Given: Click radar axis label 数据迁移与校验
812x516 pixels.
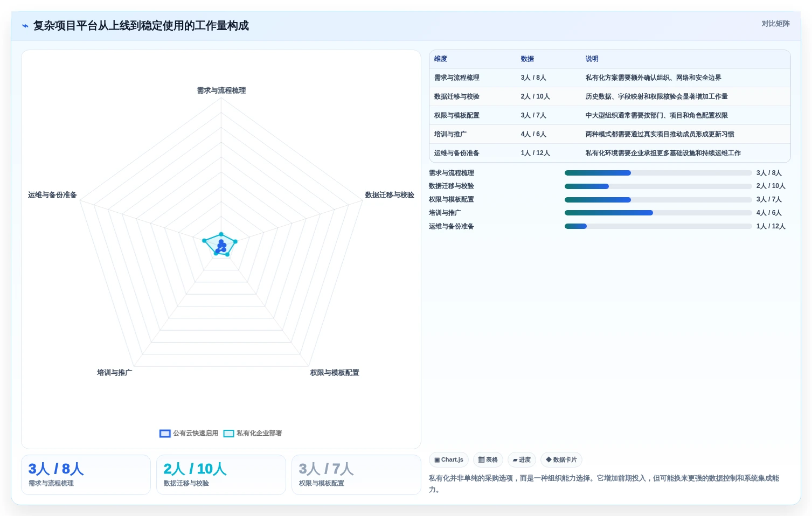Looking at the screenshot, I should pyautogui.click(x=390, y=195).
